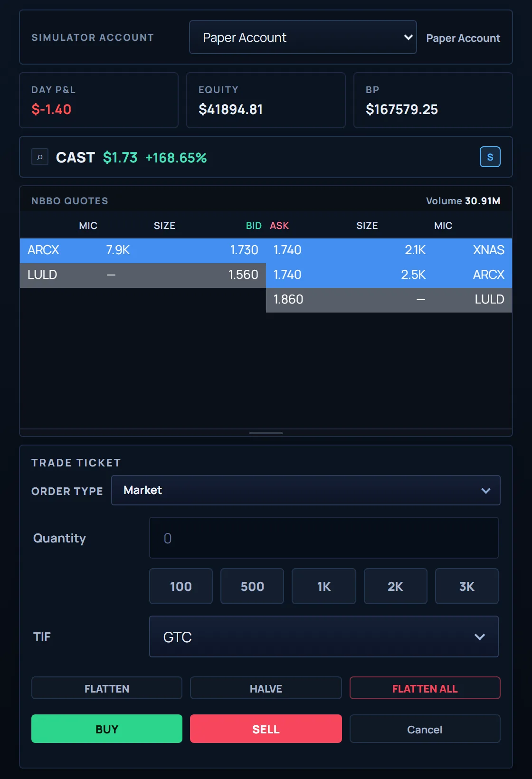Click the 3K quantity preset

(466, 586)
